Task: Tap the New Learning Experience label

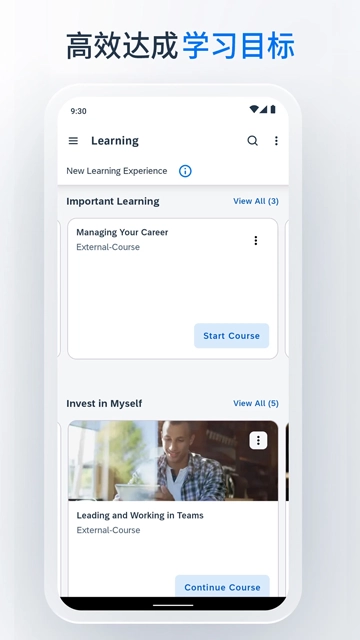Action: pyautogui.click(x=117, y=171)
